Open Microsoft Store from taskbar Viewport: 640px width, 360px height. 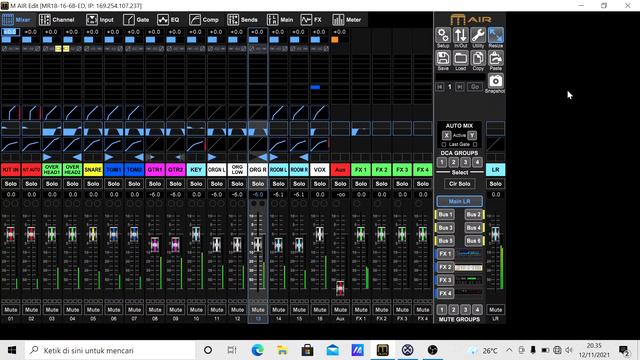307,350
